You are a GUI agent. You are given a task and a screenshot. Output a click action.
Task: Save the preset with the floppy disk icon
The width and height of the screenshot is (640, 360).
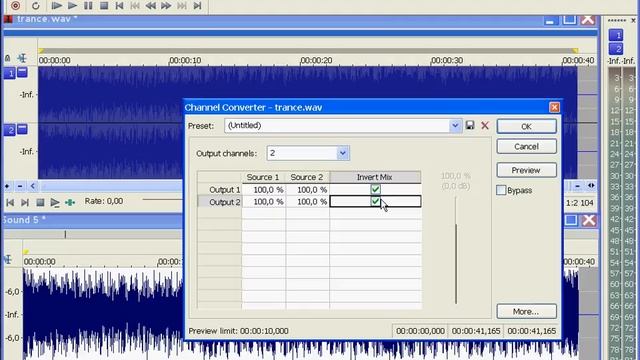[470, 125]
